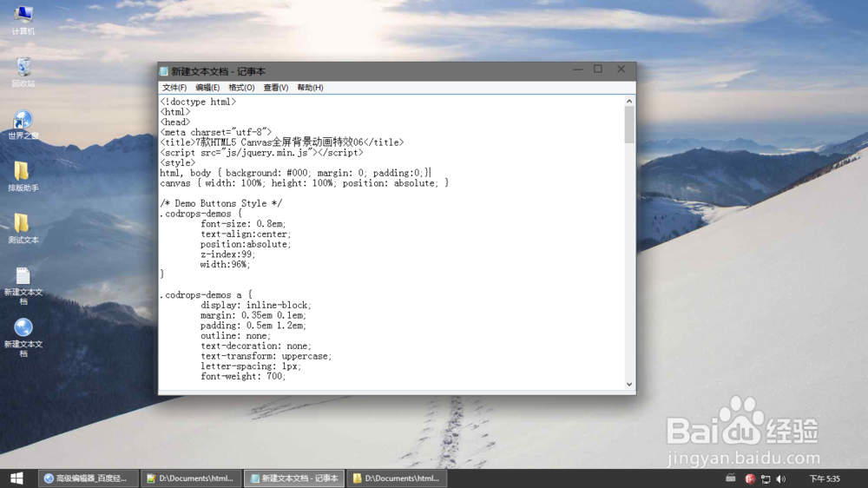Select the 新建文本文档 text file icon
Screen dimensions: 868x488
pos(23,286)
